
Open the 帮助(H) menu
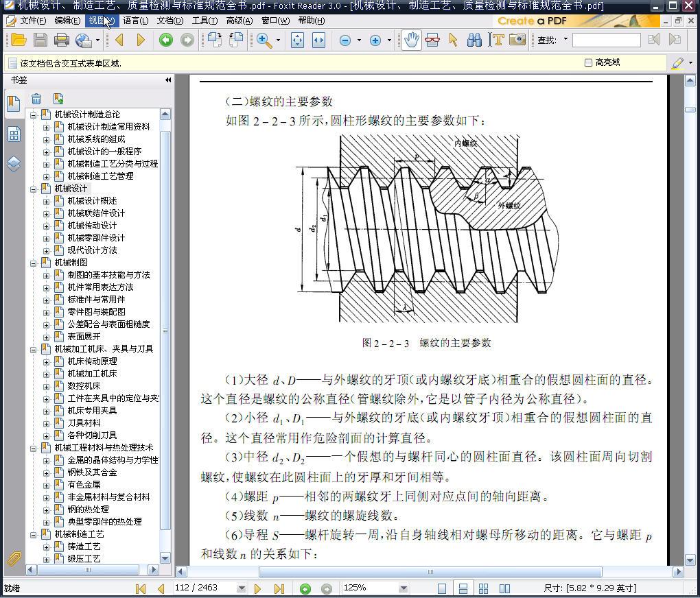click(x=312, y=21)
